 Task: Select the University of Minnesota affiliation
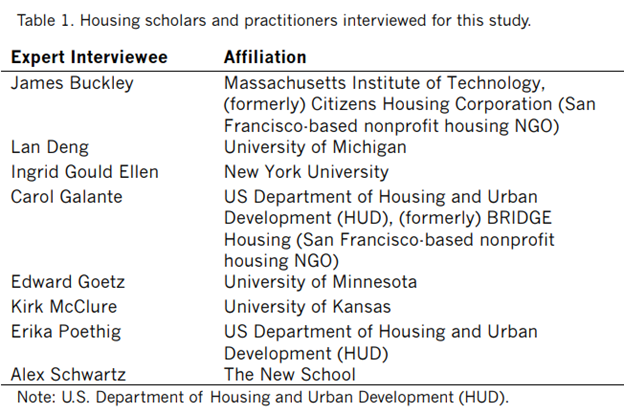click(320, 283)
